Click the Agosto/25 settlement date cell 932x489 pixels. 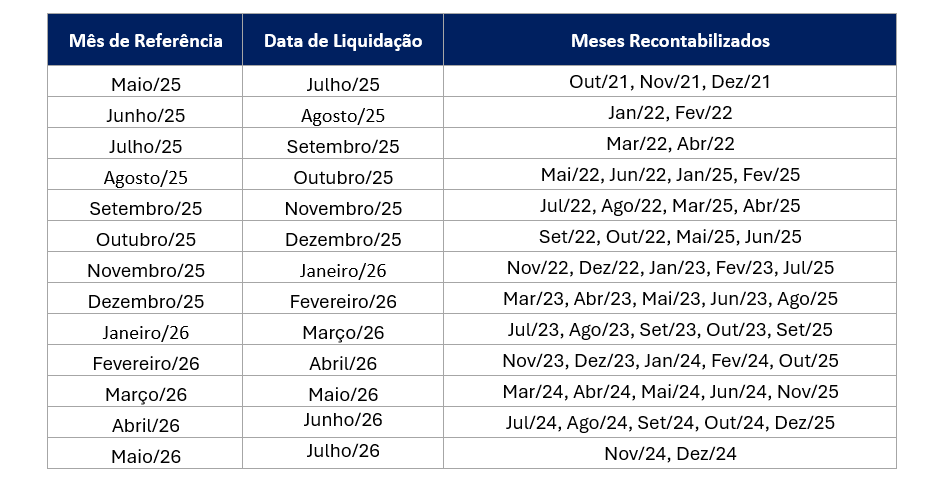tap(343, 112)
